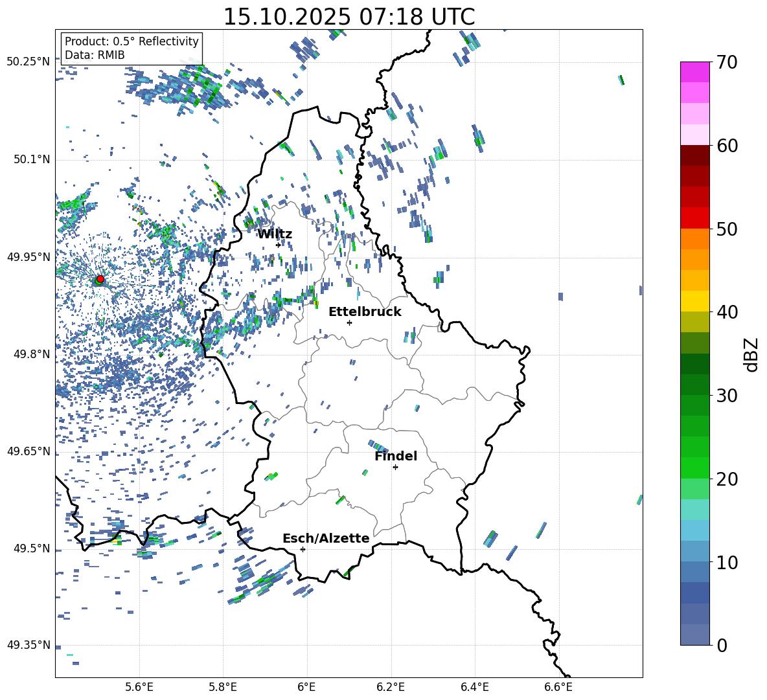Click the cross marker below Wiltz
Screen dimensions: 767x700
click(278, 245)
